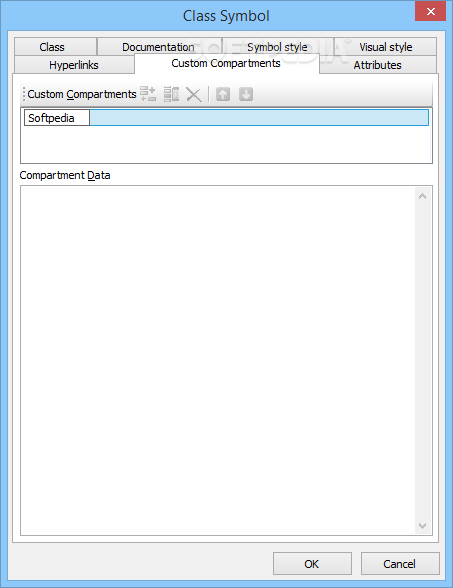
Task: Confirm the dialog with OK
Action: [312, 564]
